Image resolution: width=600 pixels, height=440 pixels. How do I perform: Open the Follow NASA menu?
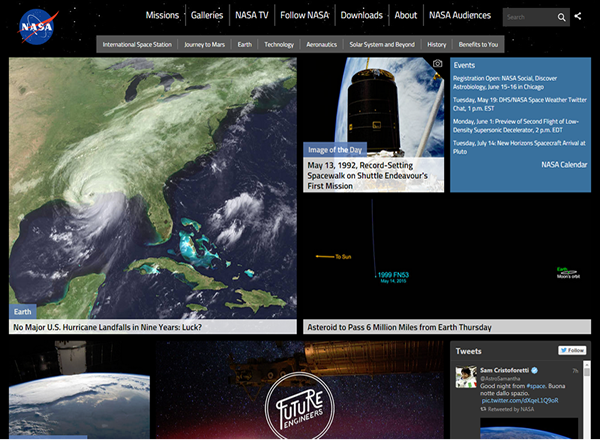click(x=305, y=15)
